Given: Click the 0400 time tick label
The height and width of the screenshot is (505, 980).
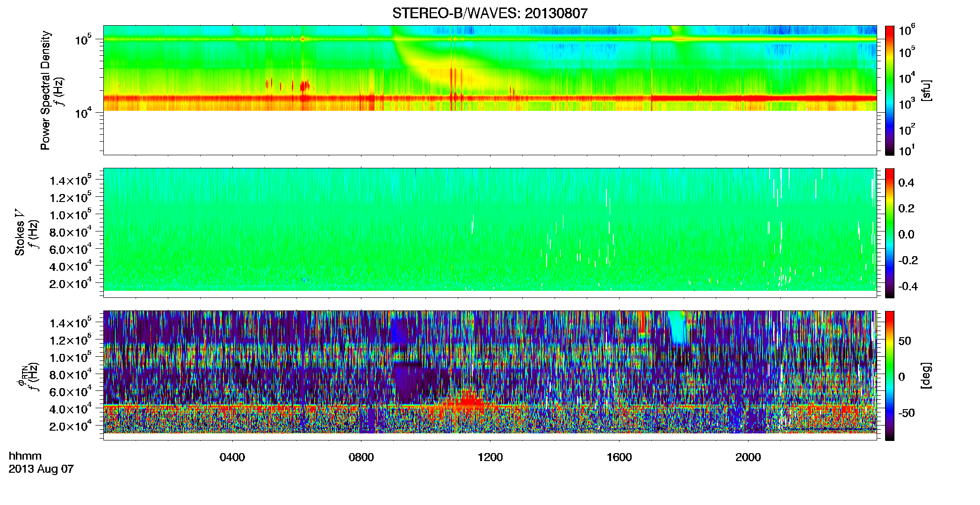Looking at the screenshot, I should pyautogui.click(x=232, y=457).
